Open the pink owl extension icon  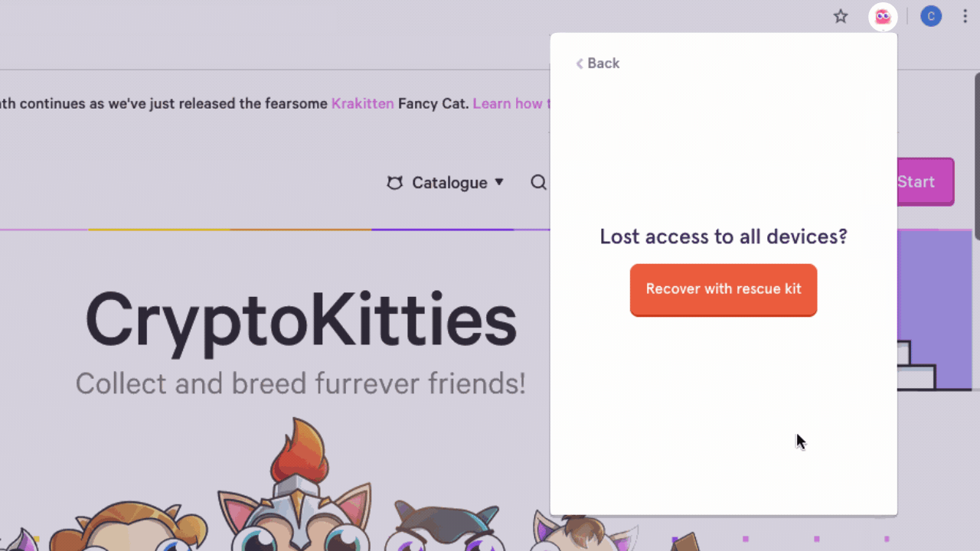pos(883,16)
